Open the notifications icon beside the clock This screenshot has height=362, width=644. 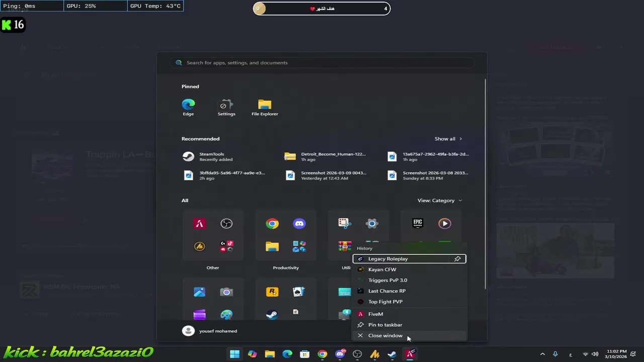point(633,354)
